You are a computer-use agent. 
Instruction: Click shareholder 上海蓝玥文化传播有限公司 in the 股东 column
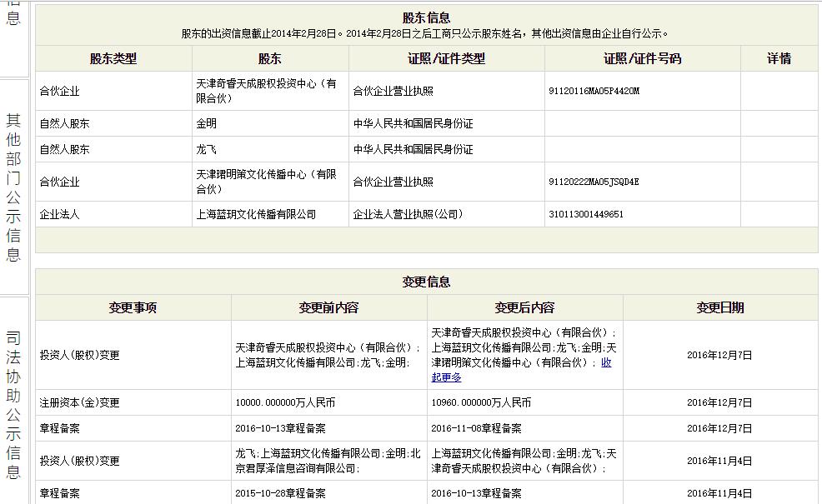(256, 214)
